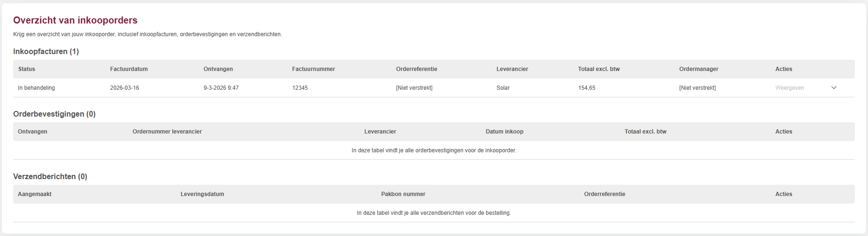Click the Factuurdatum column header
The width and height of the screenshot is (868, 236).
pyautogui.click(x=129, y=69)
